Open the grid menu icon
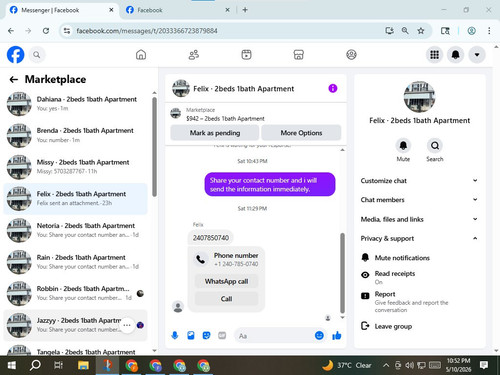This screenshot has width=500, height=375. [x=434, y=55]
